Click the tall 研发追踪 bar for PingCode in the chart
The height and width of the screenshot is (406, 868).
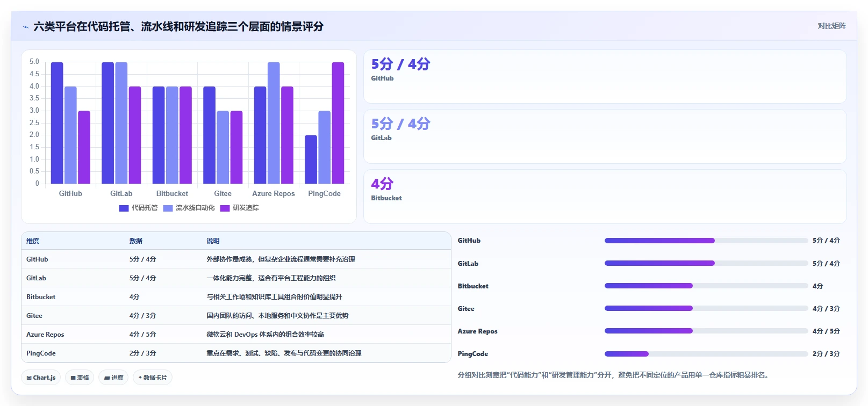click(x=338, y=123)
